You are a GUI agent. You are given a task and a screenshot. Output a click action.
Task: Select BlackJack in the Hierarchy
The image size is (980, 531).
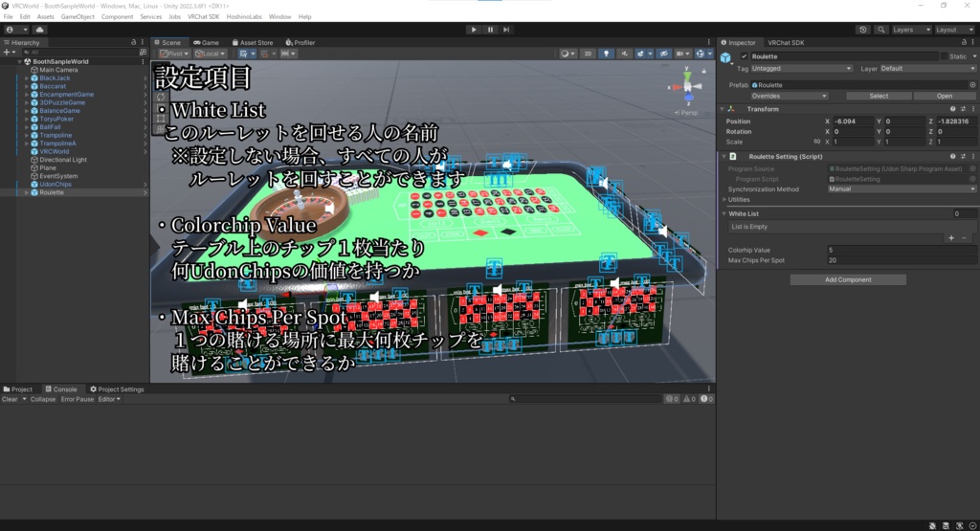[x=55, y=78]
